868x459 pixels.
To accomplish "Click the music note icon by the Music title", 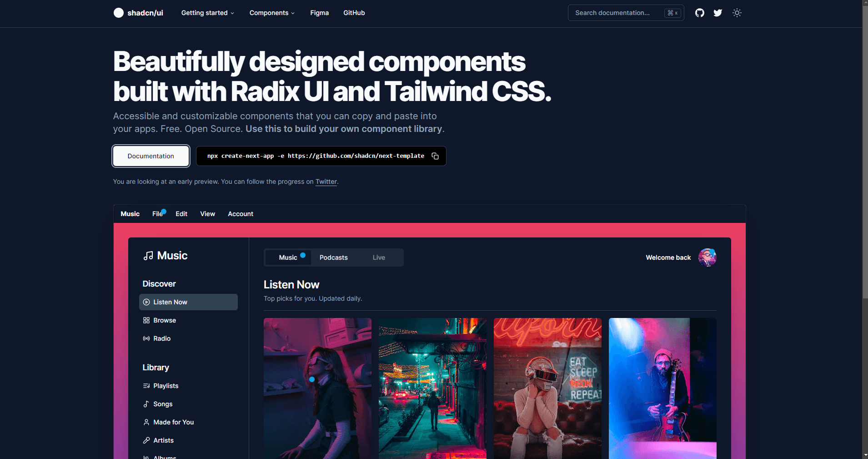I will tap(148, 256).
